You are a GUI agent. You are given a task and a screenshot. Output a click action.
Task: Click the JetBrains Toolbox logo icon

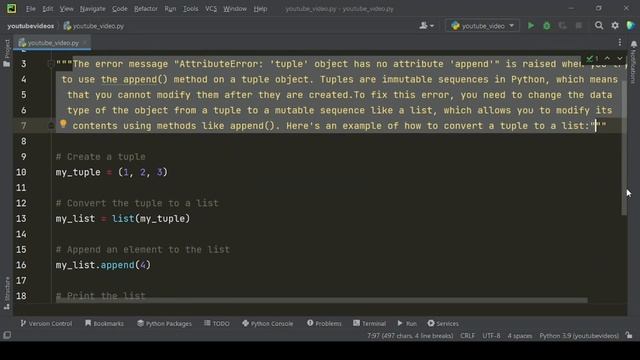point(631,26)
